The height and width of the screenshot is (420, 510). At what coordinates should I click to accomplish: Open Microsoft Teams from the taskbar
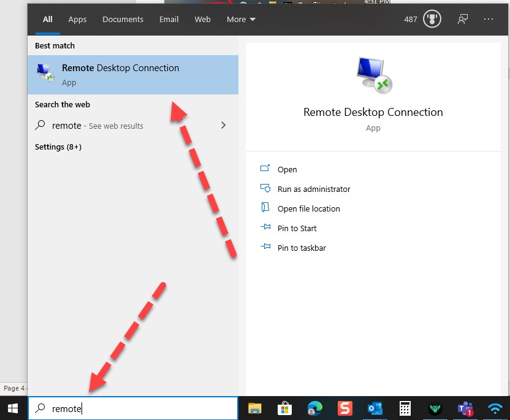pyautogui.click(x=465, y=408)
